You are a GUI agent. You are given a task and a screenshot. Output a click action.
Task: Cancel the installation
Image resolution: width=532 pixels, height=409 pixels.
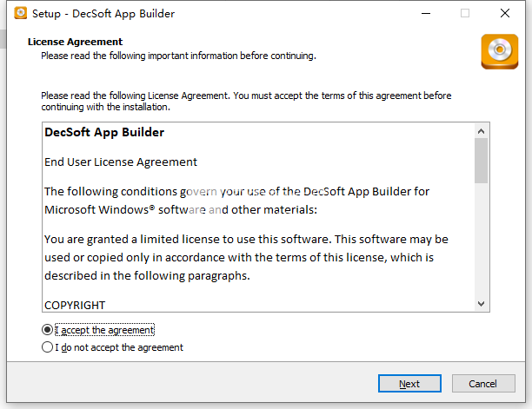click(x=483, y=384)
